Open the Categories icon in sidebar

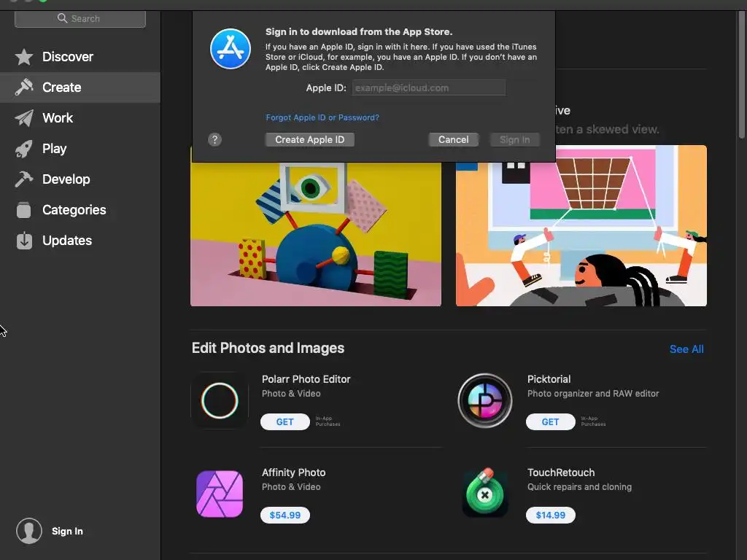coord(24,210)
